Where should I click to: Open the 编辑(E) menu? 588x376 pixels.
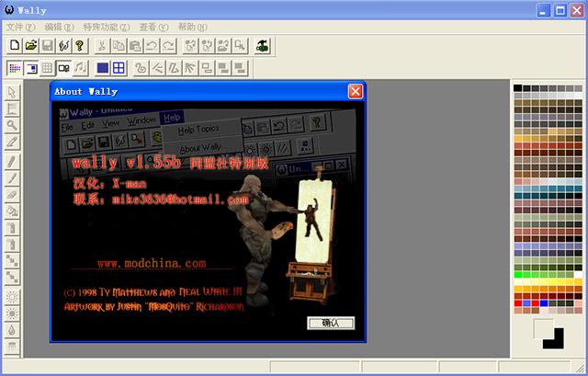pyautogui.click(x=60, y=27)
